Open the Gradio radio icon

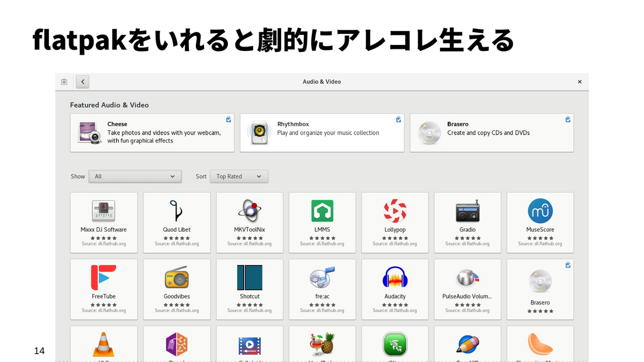tap(467, 211)
